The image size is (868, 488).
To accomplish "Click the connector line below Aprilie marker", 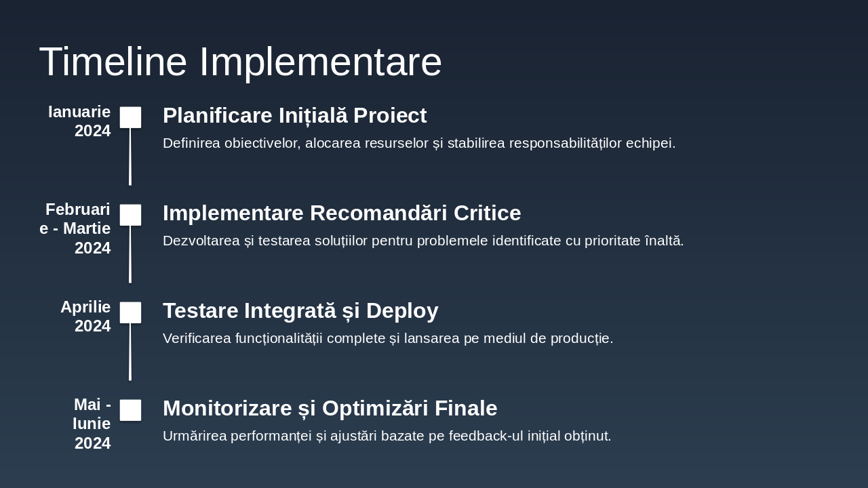I will pyautogui.click(x=130, y=352).
